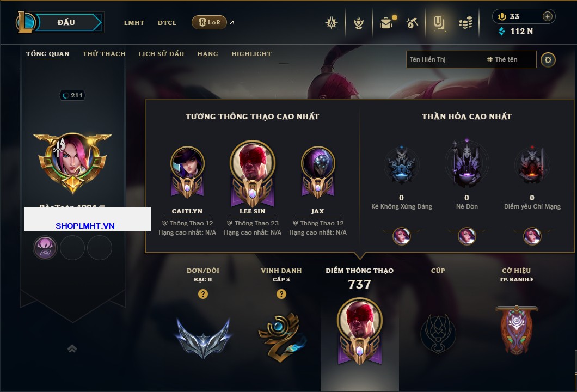The image size is (577, 392).
Task: Open profile settings gear icon
Action: [548, 60]
